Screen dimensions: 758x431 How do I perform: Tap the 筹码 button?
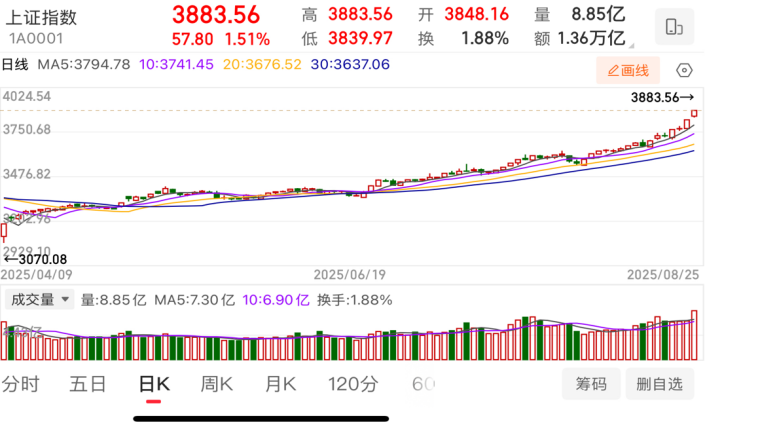click(x=591, y=384)
